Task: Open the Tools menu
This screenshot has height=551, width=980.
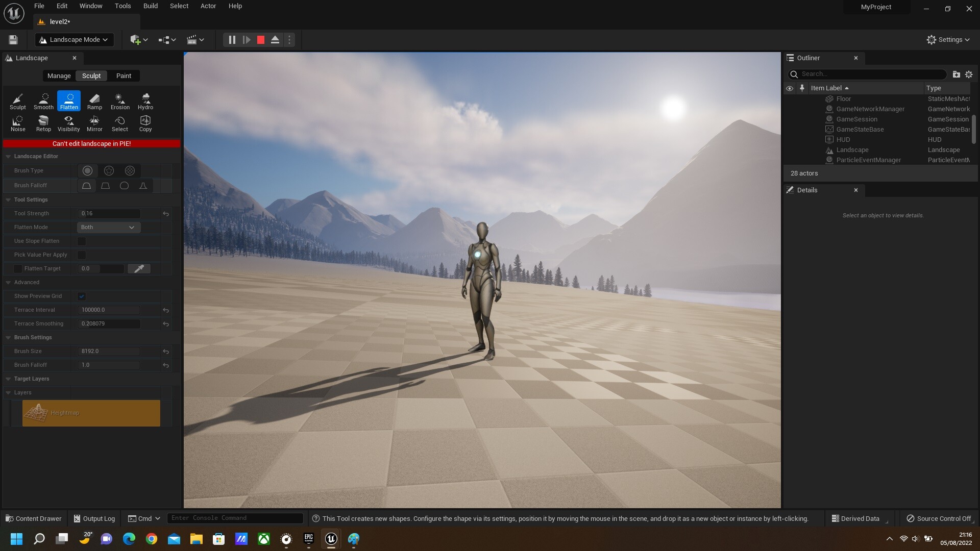Action: (x=122, y=6)
